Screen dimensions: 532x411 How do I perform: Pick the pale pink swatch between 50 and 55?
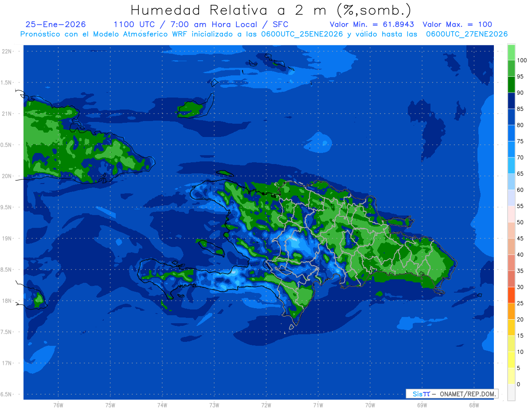pos(511,214)
